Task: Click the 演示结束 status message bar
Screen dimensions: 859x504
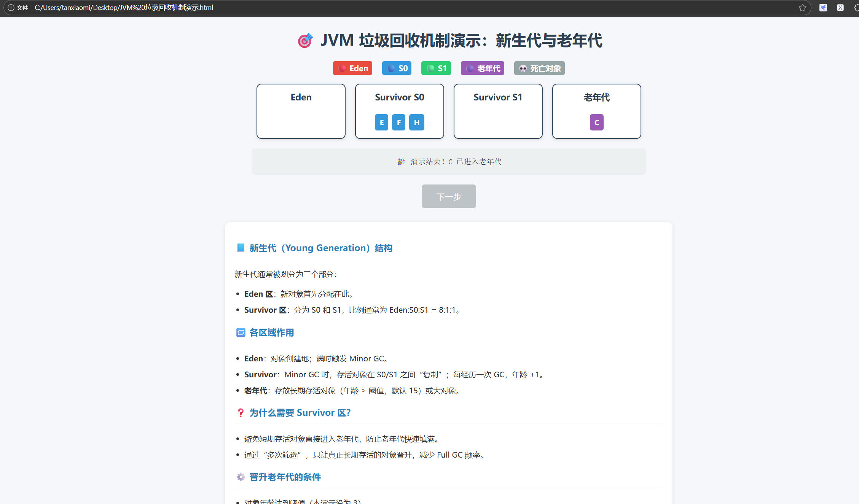Action: (x=448, y=162)
